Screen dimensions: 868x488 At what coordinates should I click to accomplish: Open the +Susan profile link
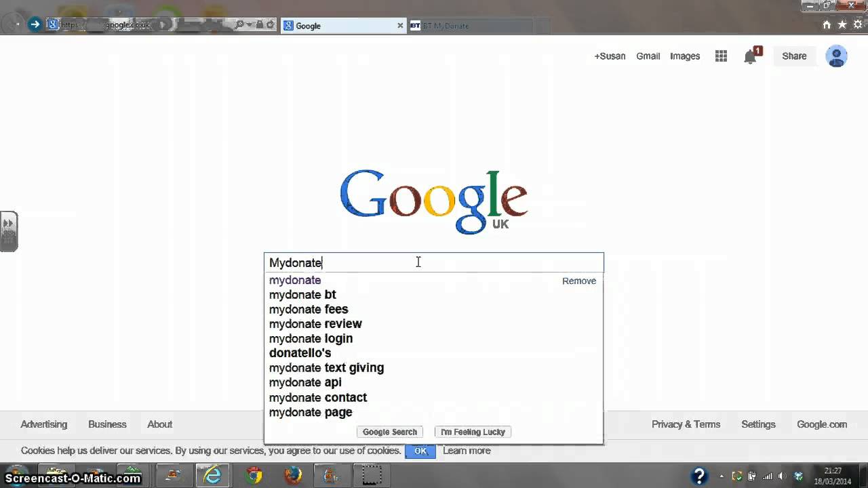coord(610,56)
